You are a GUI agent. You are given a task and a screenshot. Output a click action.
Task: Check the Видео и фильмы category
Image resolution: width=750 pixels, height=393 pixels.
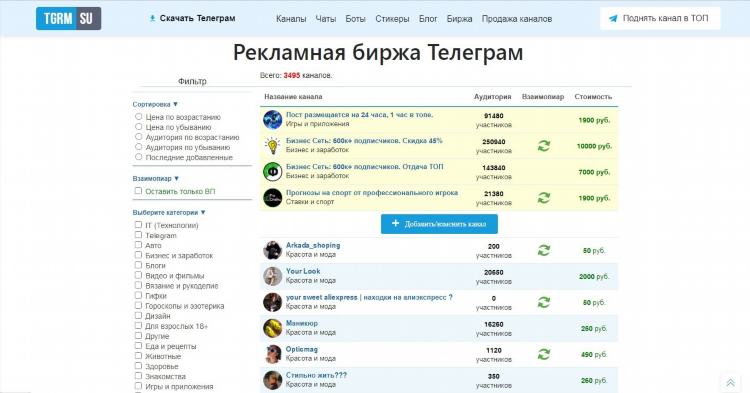pos(138,275)
